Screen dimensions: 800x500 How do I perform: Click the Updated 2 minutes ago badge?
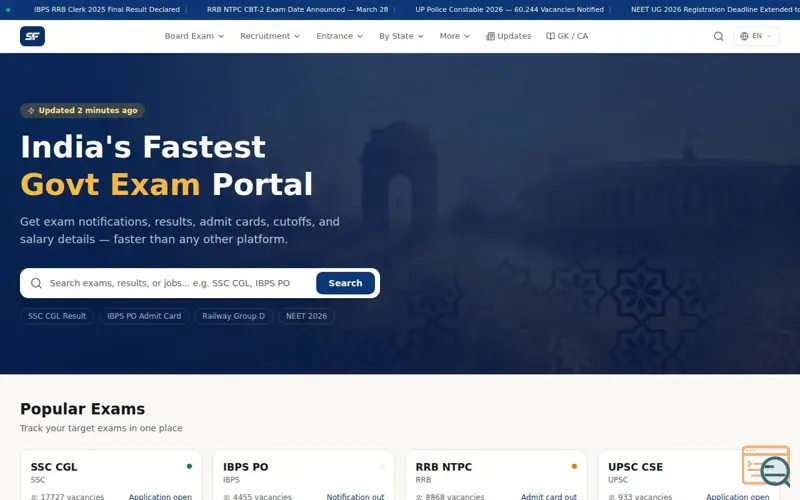tap(82, 111)
